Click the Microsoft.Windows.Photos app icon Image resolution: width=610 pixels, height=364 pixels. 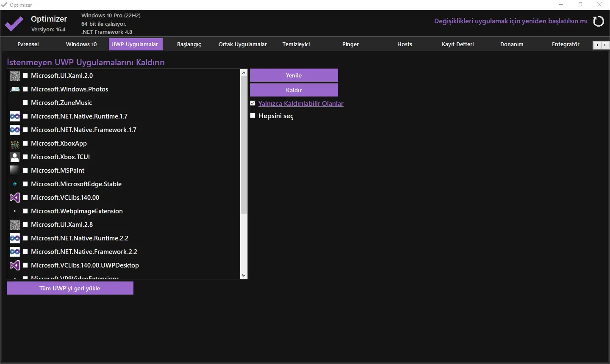(15, 89)
